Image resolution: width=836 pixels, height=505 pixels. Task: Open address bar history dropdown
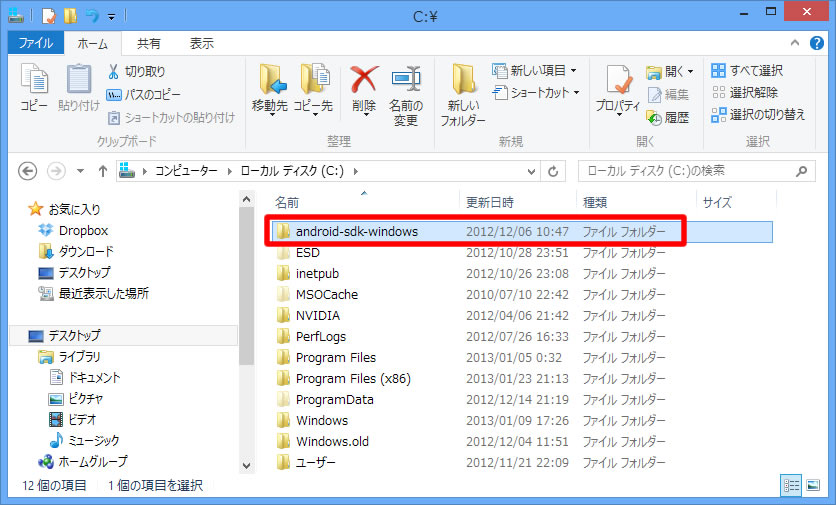point(531,171)
